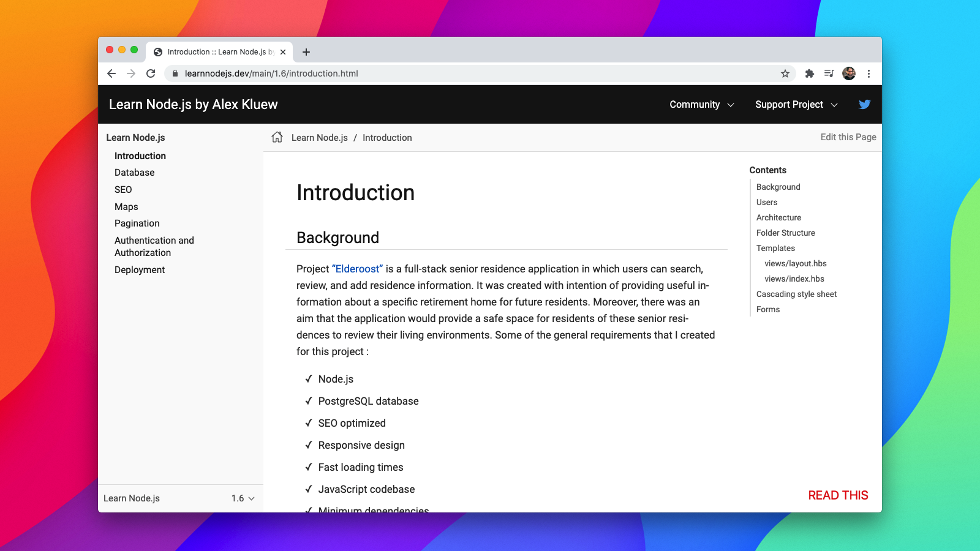Open the three-dot browser menu
The height and width of the screenshot is (551, 980).
tap(870, 73)
